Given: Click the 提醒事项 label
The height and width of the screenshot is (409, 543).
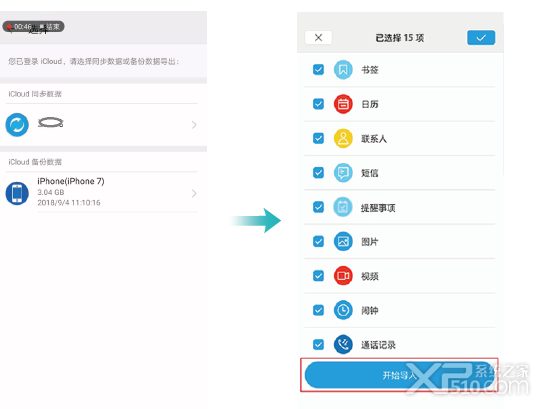Looking at the screenshot, I should click(378, 208).
